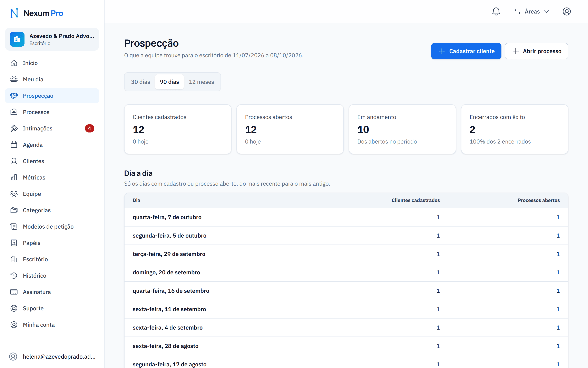
Task: Click the Cadastrar cliente button
Action: point(466,51)
